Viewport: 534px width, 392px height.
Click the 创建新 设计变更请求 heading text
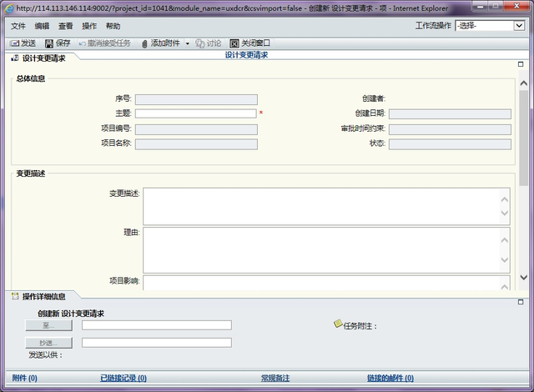pos(71,314)
